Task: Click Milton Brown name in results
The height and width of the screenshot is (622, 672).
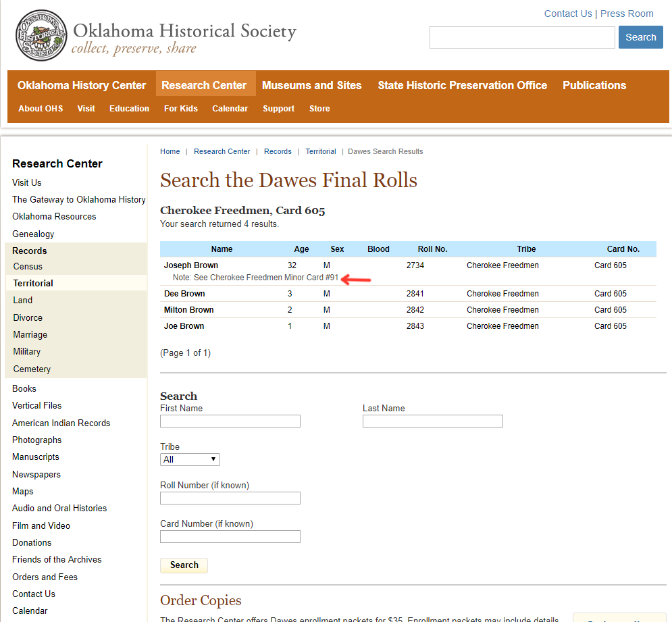Action: (188, 310)
